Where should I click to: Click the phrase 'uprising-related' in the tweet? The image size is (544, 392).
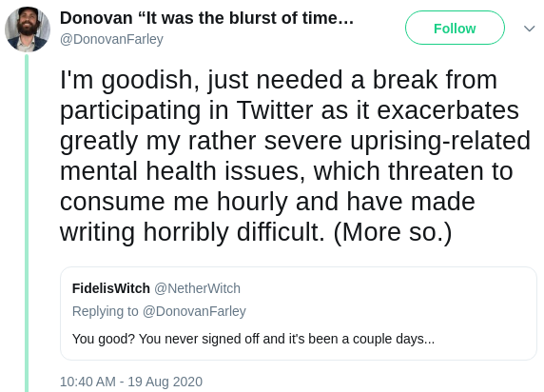point(440,141)
